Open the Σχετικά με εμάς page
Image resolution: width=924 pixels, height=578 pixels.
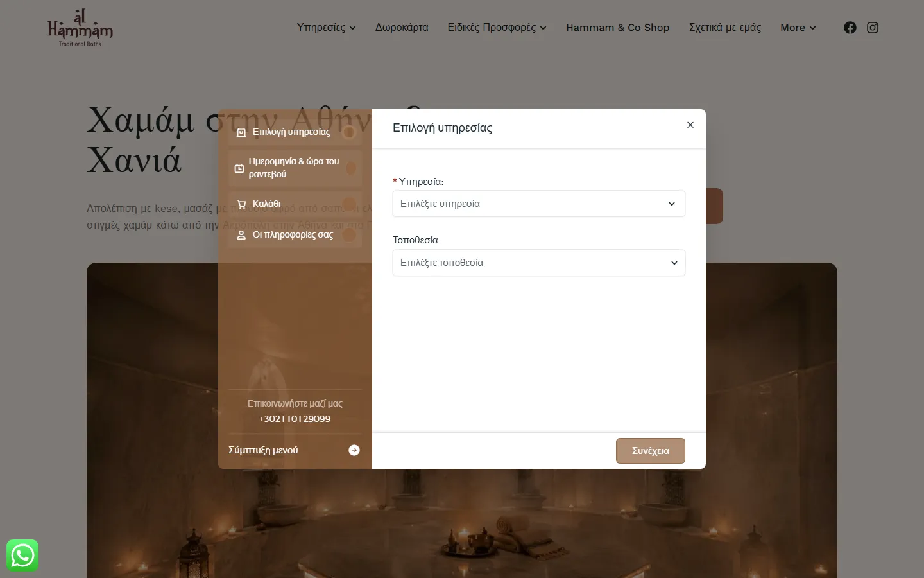click(x=725, y=28)
